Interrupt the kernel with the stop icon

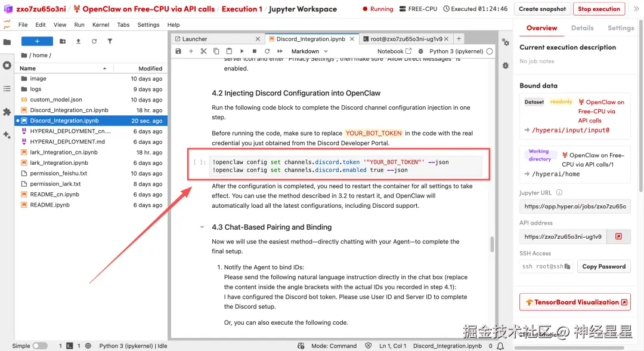pyautogui.click(x=255, y=51)
